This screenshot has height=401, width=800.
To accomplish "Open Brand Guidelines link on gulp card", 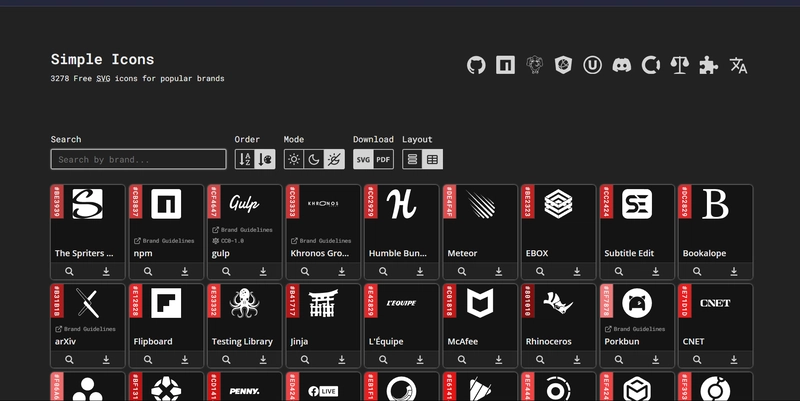I will tap(242, 230).
